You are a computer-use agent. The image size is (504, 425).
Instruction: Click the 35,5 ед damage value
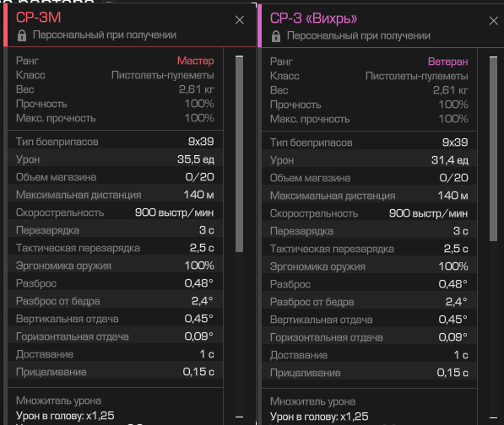[195, 159]
